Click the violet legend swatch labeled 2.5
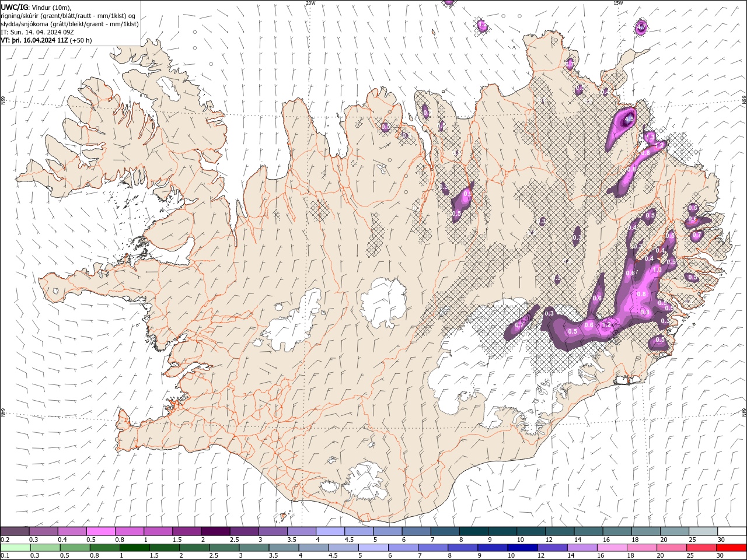 [x=244, y=531]
